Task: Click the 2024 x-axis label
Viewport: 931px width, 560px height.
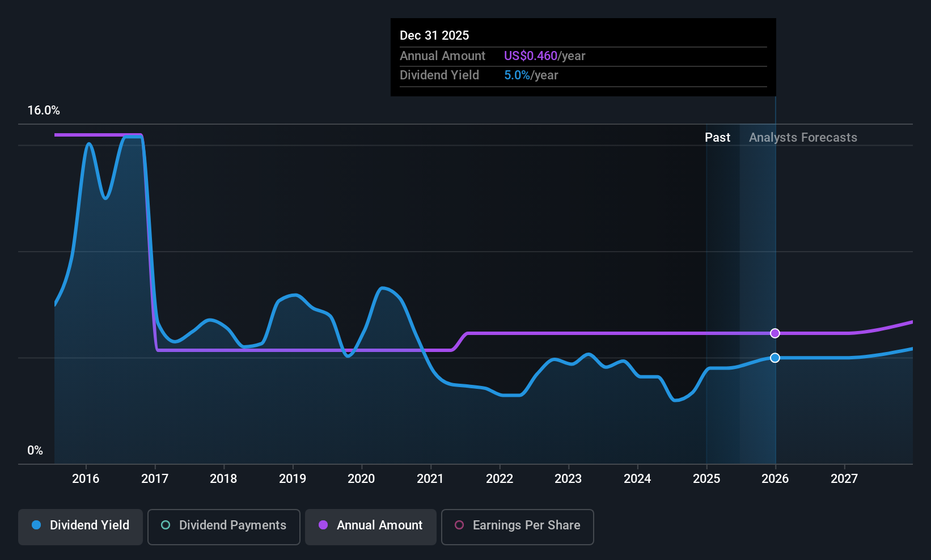Action: [x=637, y=479]
